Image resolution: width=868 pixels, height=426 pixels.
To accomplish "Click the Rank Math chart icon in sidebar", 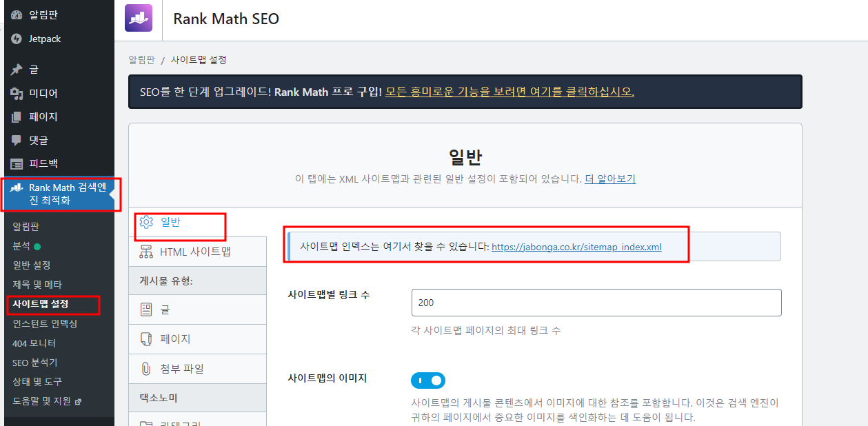I will [17, 188].
